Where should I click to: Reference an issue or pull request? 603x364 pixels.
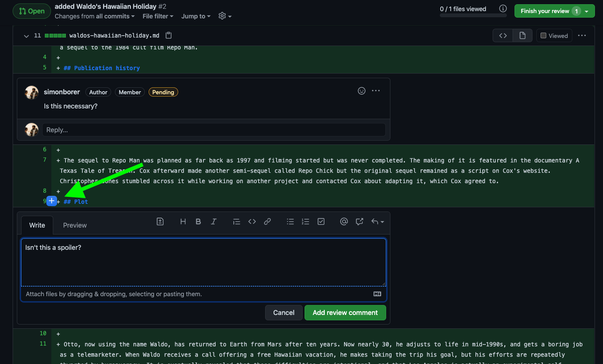click(359, 221)
